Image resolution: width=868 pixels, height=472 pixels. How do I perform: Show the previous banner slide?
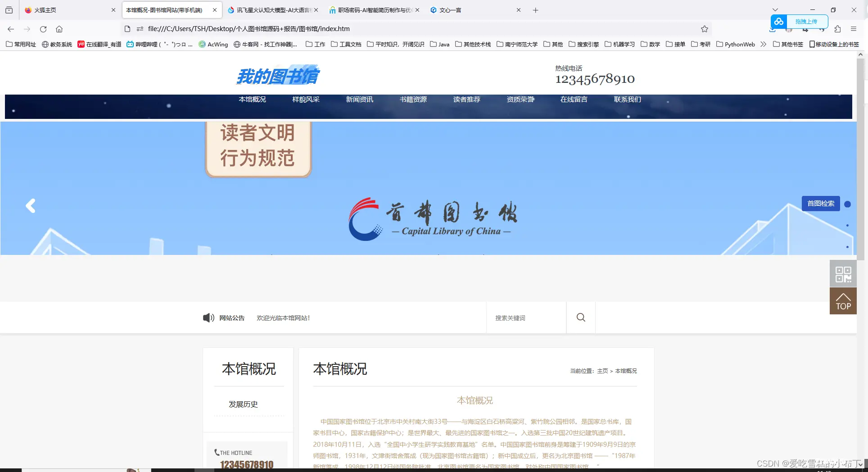coord(31,206)
